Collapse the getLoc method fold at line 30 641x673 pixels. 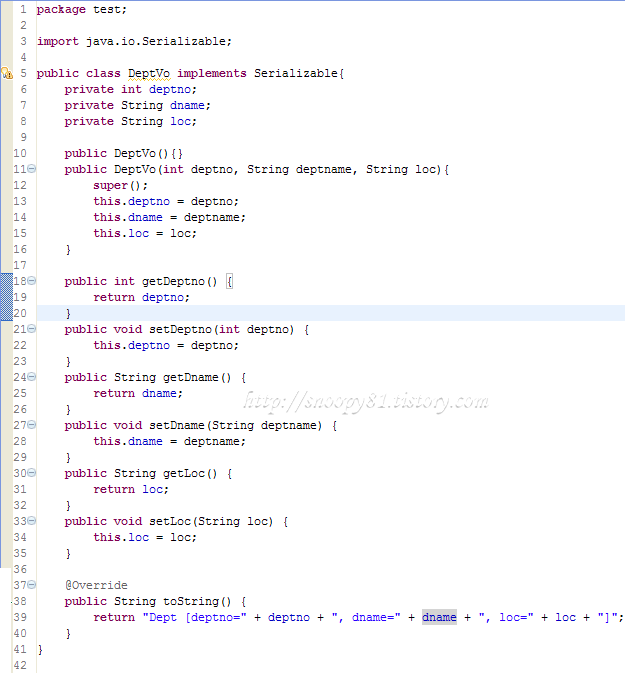[x=32, y=473]
